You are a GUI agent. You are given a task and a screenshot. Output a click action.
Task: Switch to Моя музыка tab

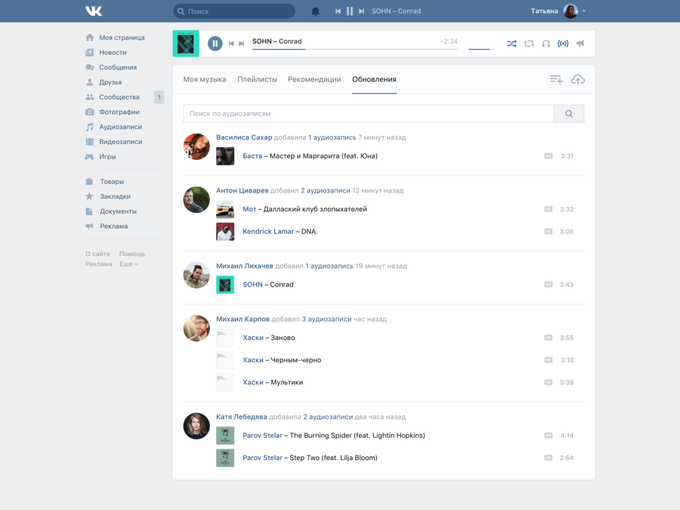[204, 79]
